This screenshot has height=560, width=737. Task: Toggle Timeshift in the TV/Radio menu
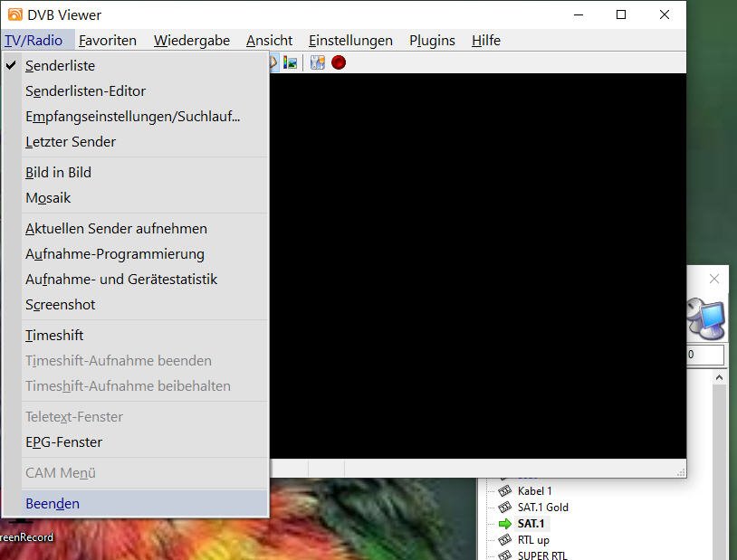click(54, 336)
